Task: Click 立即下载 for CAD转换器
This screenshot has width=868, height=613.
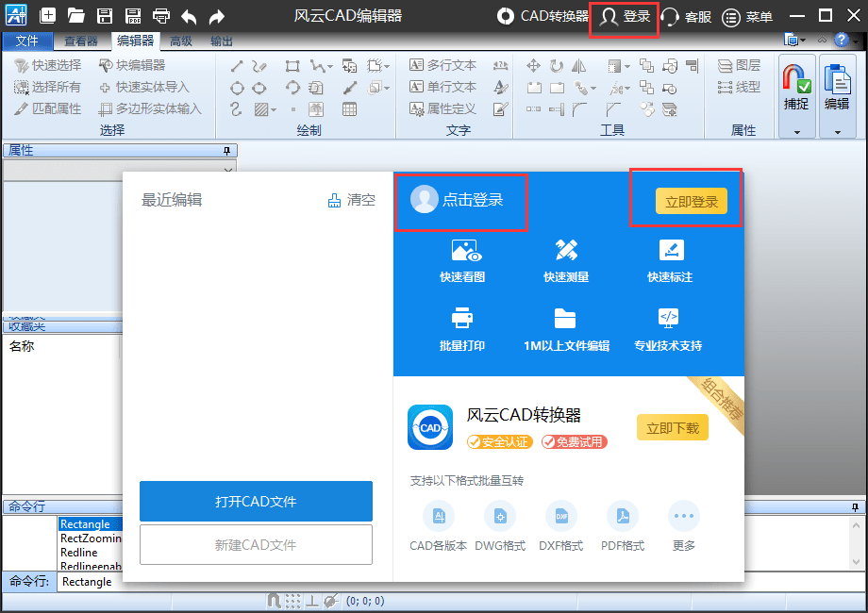Action: [x=673, y=427]
